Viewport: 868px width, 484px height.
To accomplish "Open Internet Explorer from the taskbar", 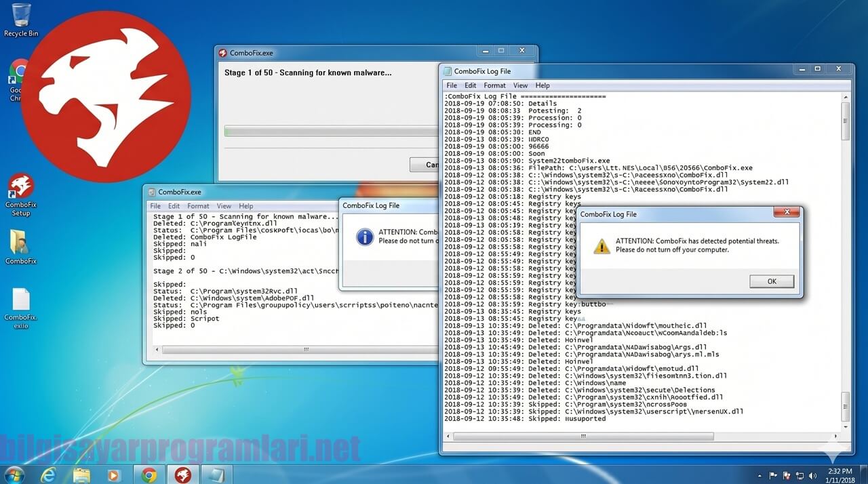I will pyautogui.click(x=49, y=474).
